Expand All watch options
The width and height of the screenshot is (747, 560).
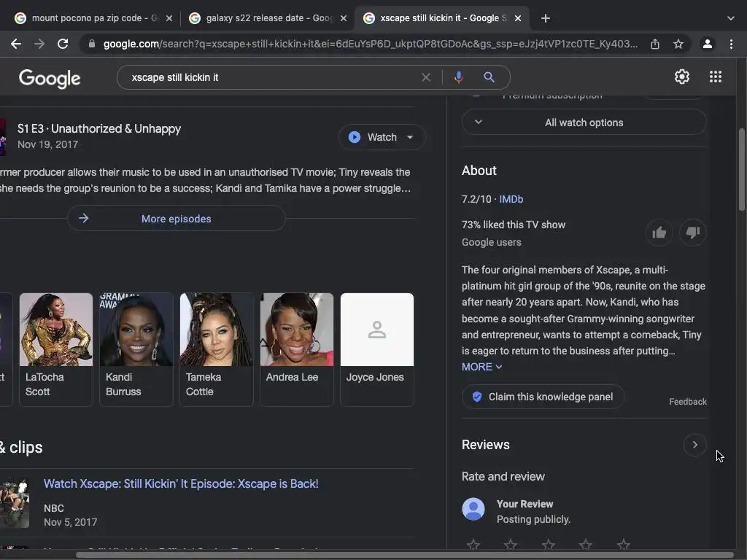coord(584,122)
